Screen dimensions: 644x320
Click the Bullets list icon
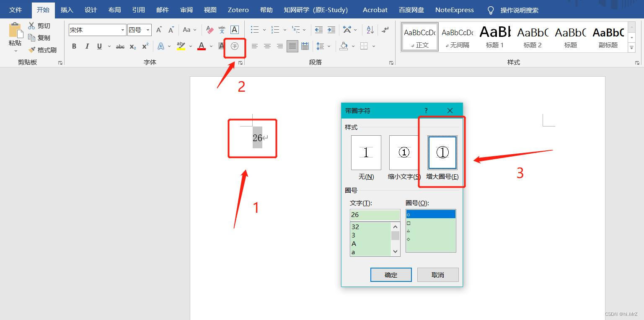254,30
